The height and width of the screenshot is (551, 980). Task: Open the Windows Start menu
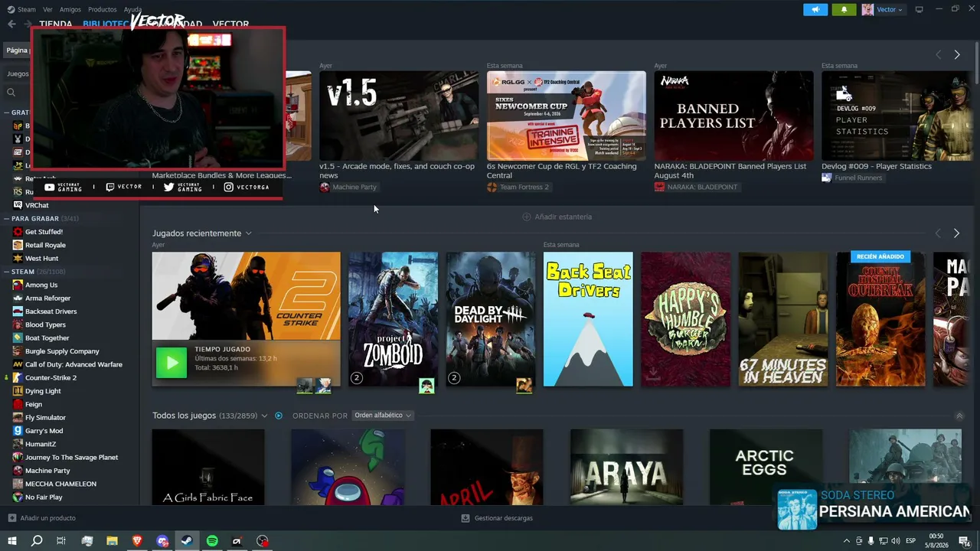(11, 541)
